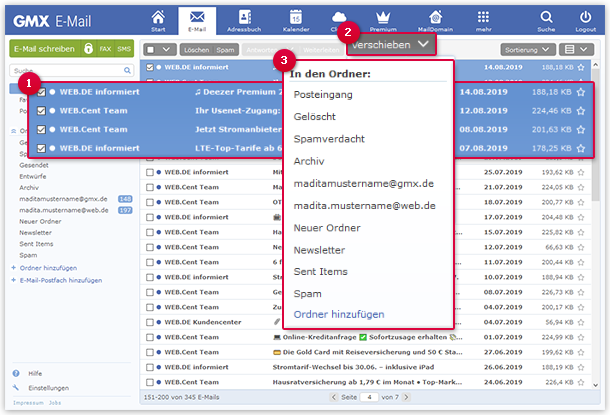610x415 pixels.
Task: Open the list view layout dropdown
Action: 576,49
